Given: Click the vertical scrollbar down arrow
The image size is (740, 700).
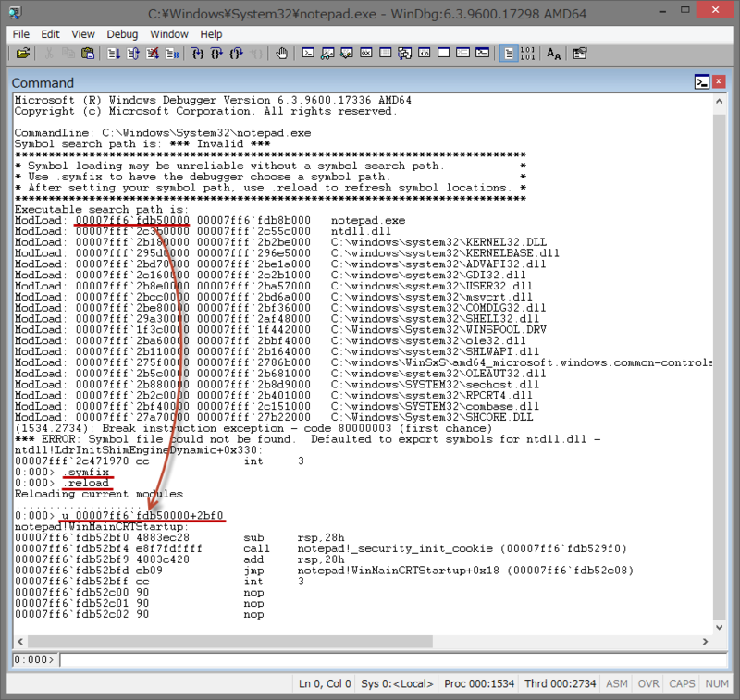Looking at the screenshot, I should click(x=720, y=627).
